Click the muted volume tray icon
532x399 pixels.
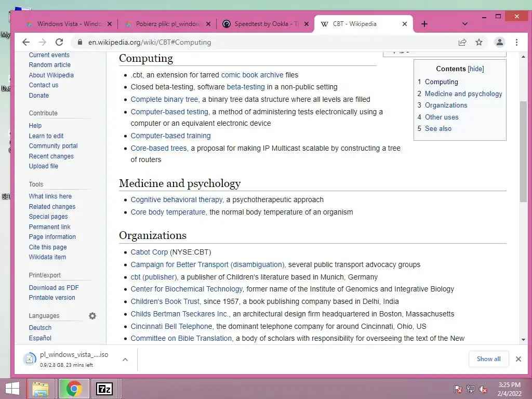pyautogui.click(x=483, y=389)
